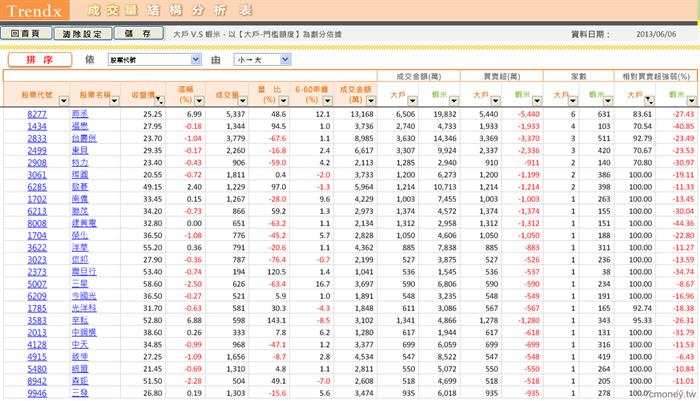The height and width of the screenshot is (401, 700).
Task: Open stock code link 1702
Action: 37,199
